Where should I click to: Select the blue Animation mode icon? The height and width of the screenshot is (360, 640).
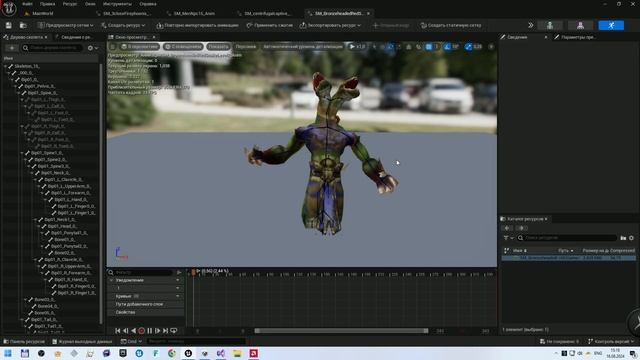pyautogui.click(x=611, y=25)
